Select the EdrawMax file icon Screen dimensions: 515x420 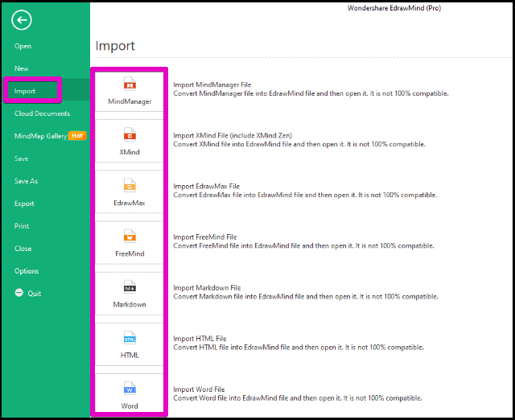coord(130,186)
